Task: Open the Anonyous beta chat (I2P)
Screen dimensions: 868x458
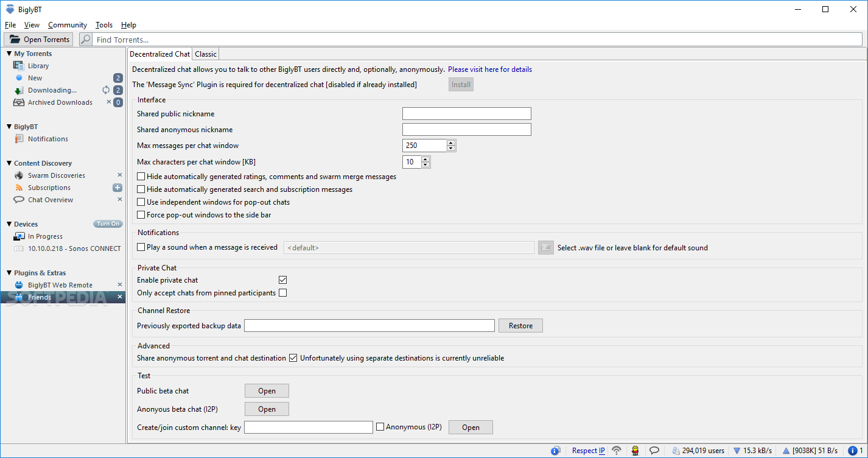Action: pyautogui.click(x=267, y=409)
